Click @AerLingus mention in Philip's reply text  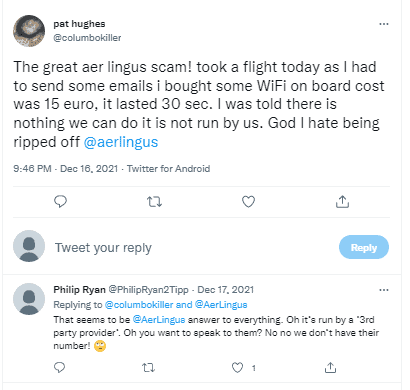(x=159, y=320)
